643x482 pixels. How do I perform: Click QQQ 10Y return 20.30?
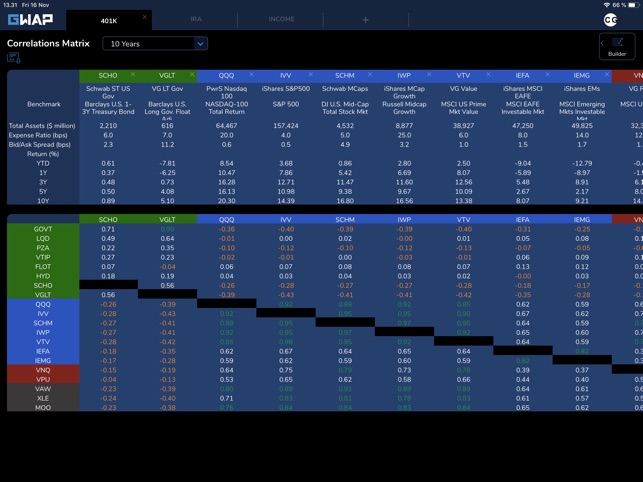226,201
